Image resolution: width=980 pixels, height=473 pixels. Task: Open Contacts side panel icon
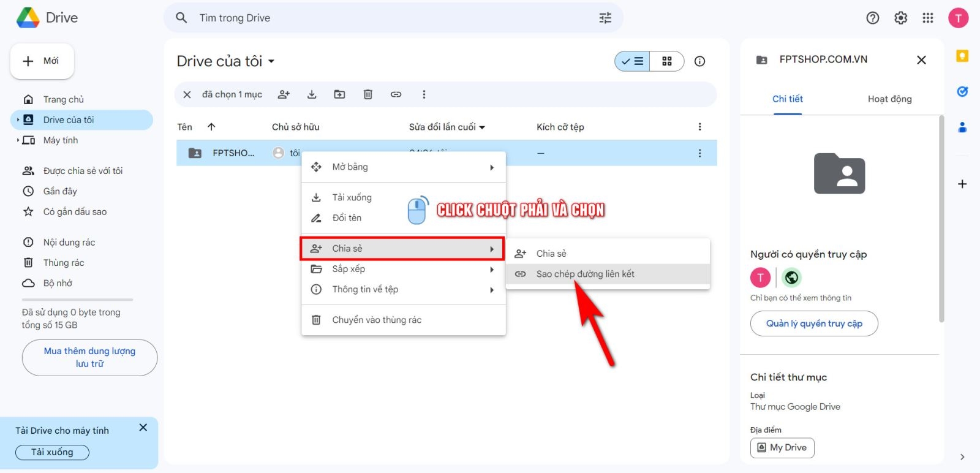[962, 127]
